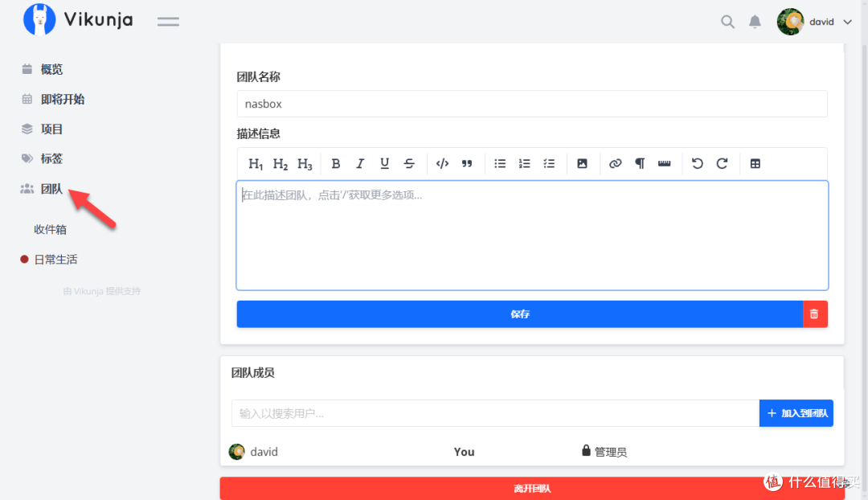This screenshot has width=868, height=500.
Task: Click the 描述信息 label
Action: point(259,133)
